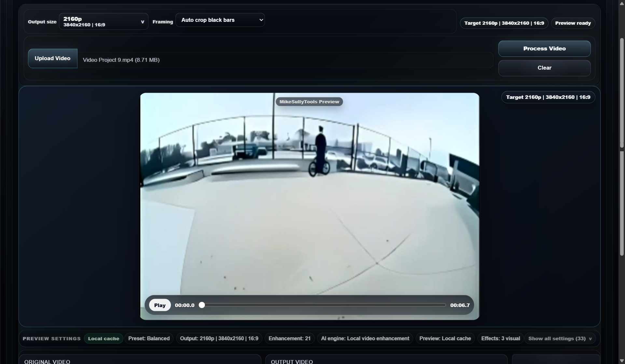Click the Enhancement: 21 chip

pos(289,338)
